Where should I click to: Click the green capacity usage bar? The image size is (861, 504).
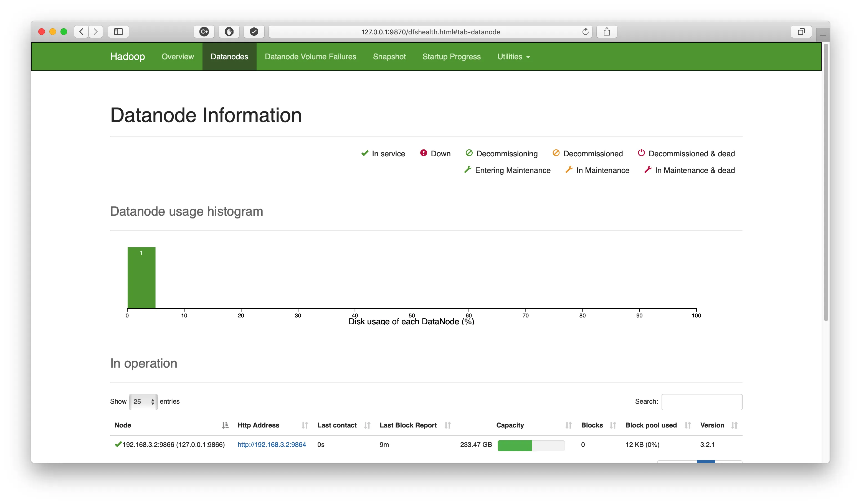point(515,446)
